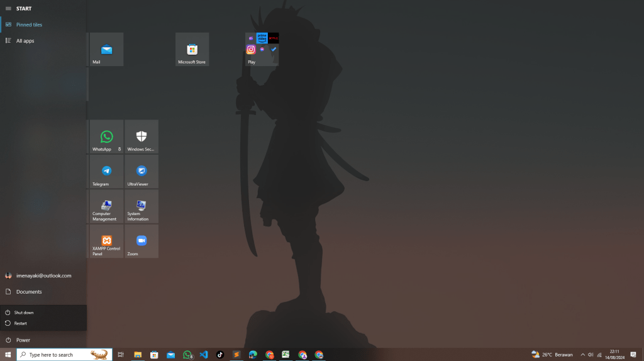Switch to the All apps view
This screenshot has height=361, width=644.
point(25,41)
